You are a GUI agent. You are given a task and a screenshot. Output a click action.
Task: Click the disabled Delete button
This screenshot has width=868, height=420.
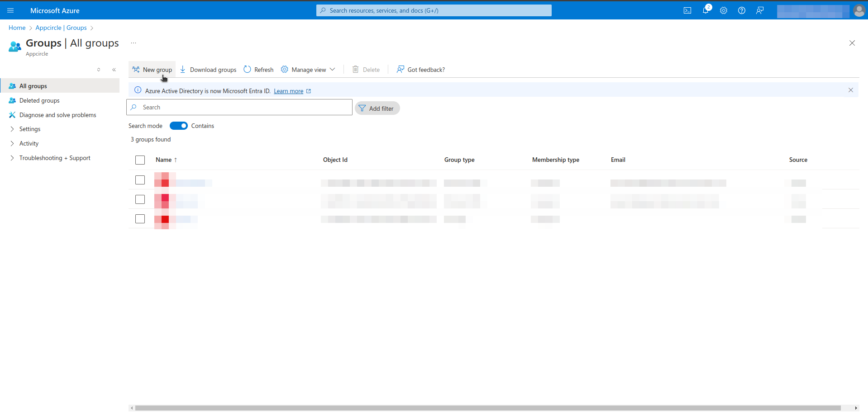coord(366,70)
